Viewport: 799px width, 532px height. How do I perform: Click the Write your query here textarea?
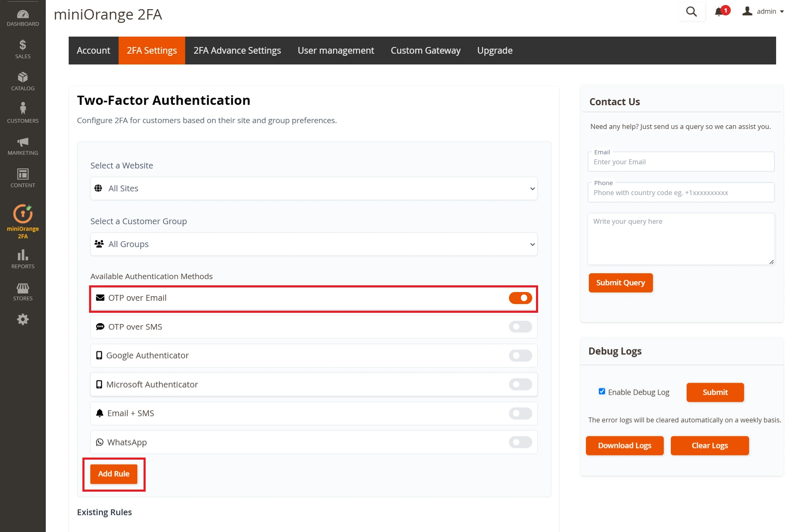click(x=681, y=239)
